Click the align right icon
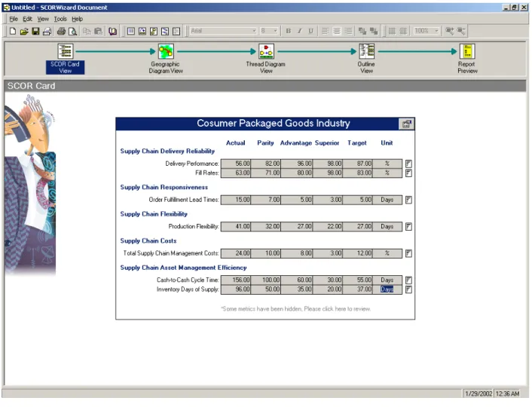Image resolution: width=532 pixels, height=407 pixels. click(x=348, y=31)
